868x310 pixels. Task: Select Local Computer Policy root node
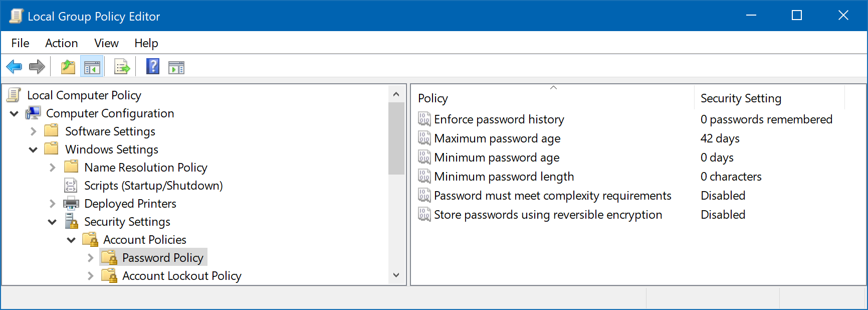(x=84, y=95)
